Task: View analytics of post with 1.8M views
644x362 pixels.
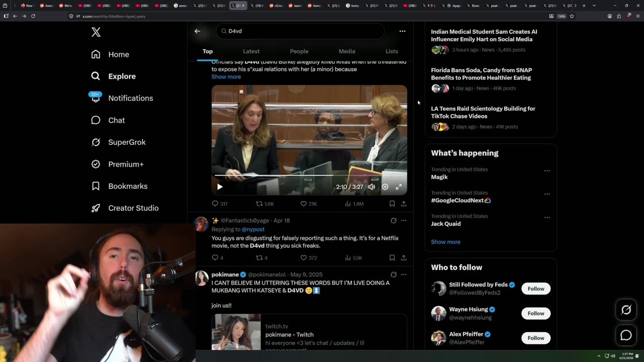Action: pyautogui.click(x=354, y=204)
